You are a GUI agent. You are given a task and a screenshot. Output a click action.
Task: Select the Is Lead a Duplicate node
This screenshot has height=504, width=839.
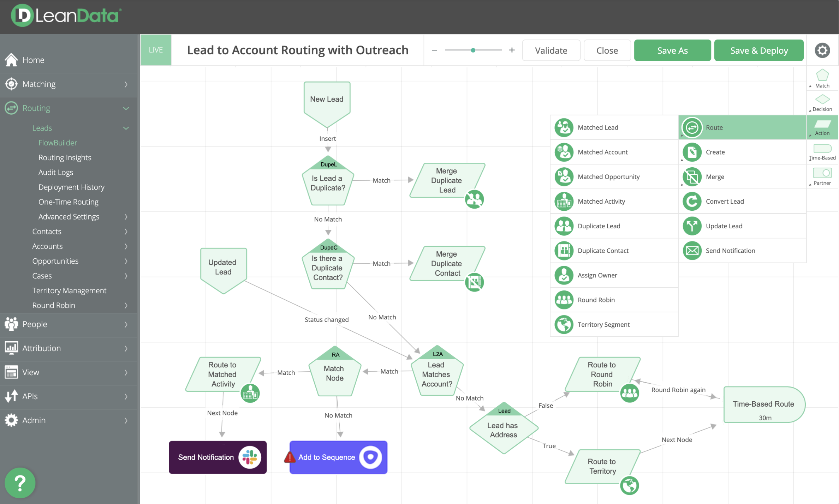tap(328, 181)
